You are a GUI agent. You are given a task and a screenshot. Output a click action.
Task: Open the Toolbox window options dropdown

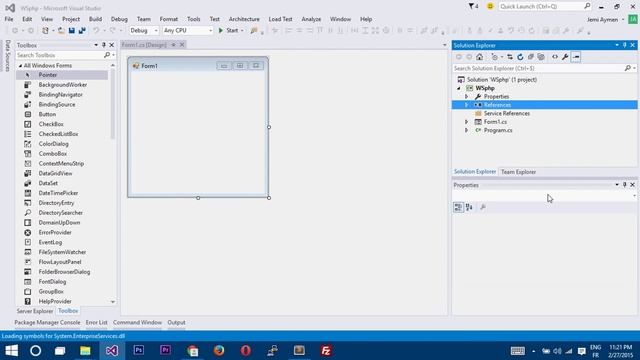[x=96, y=45]
